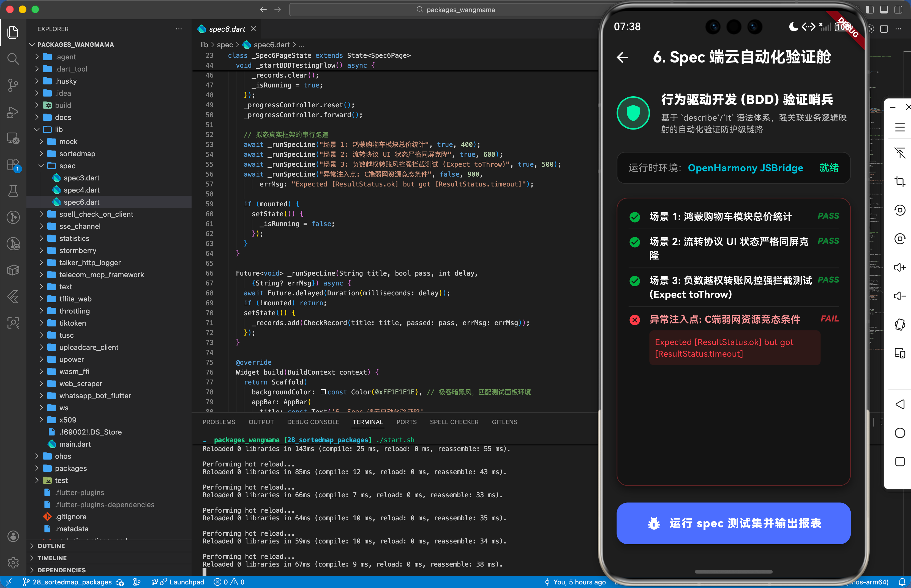Screen dimensions: 911x588
Task: Click the Manage gear icon
Action: pos(13,562)
